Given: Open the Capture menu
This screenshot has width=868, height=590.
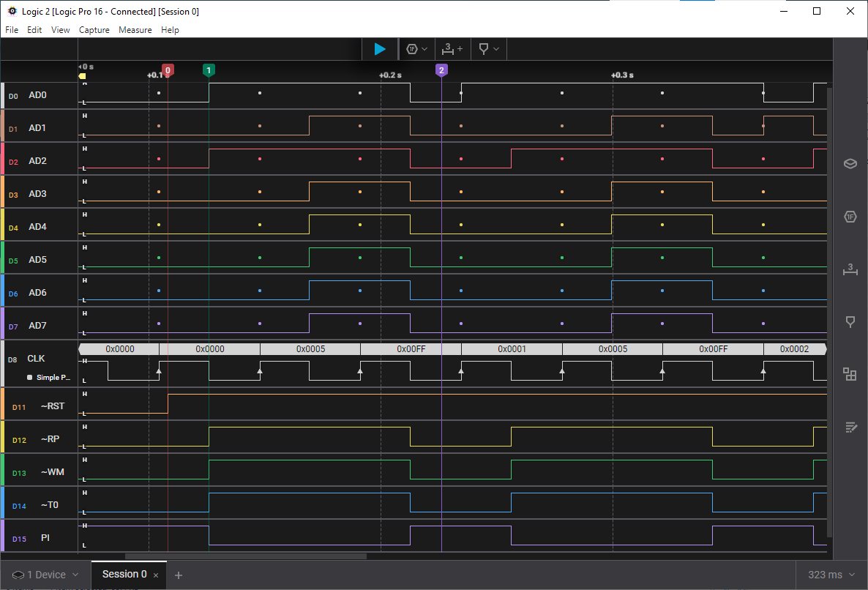Looking at the screenshot, I should click(94, 30).
